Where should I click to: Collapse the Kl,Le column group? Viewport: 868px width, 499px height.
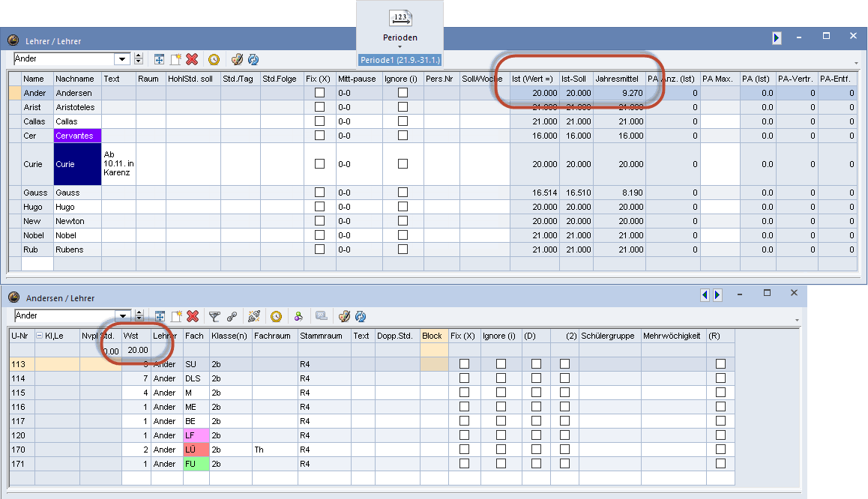[39, 336]
